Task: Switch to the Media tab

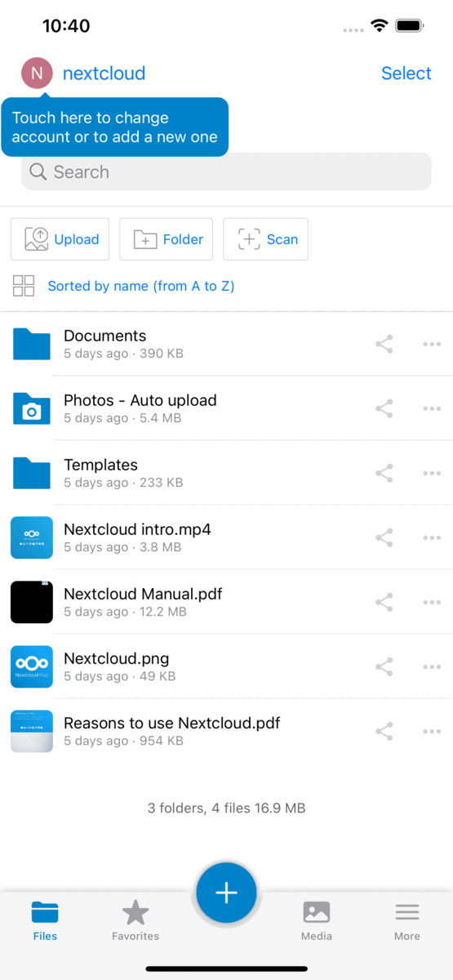Action: click(x=317, y=920)
